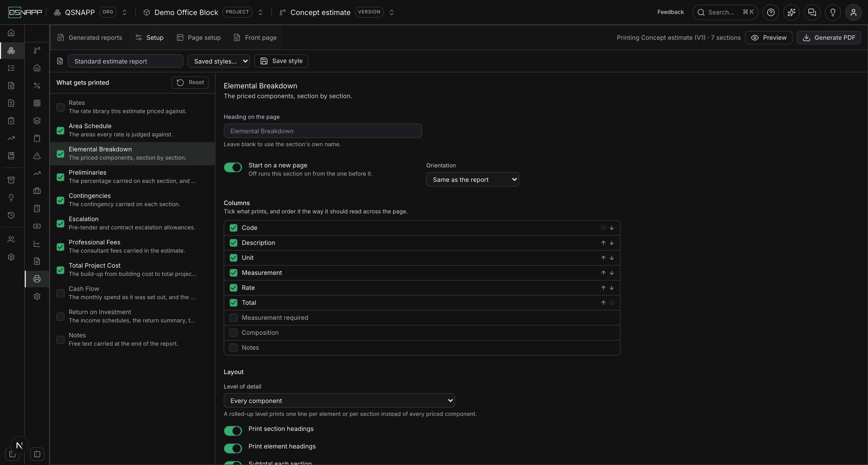
Task: Toggle Start on a new page switch
Action: click(233, 167)
